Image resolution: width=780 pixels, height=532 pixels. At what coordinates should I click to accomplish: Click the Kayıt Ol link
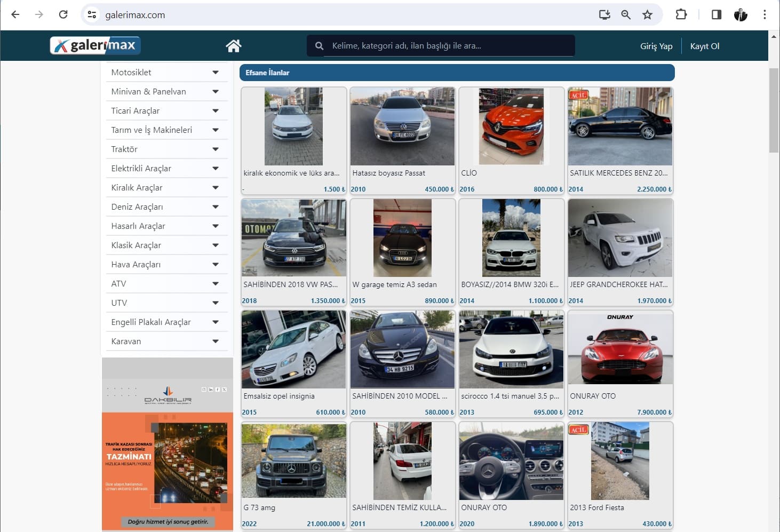[x=704, y=46]
